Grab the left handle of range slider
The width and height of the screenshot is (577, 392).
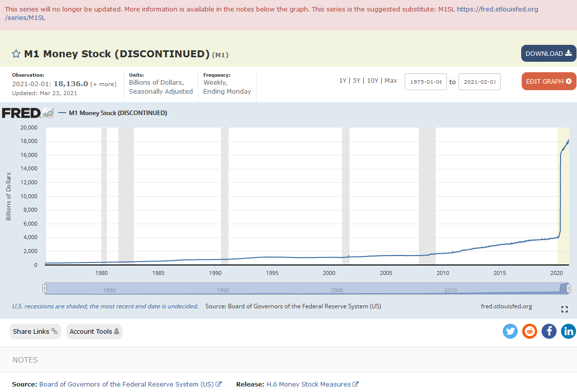(x=44, y=288)
